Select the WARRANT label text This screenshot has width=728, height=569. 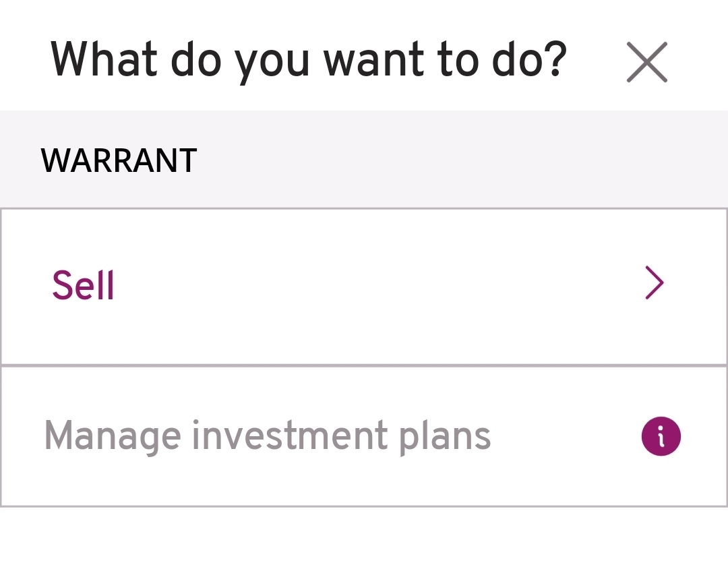click(119, 160)
